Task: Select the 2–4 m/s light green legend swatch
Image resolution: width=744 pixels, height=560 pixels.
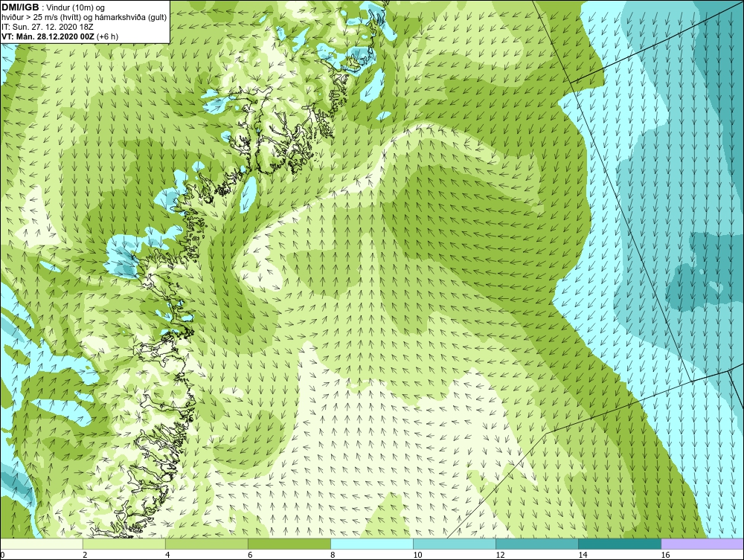Action: 124,544
